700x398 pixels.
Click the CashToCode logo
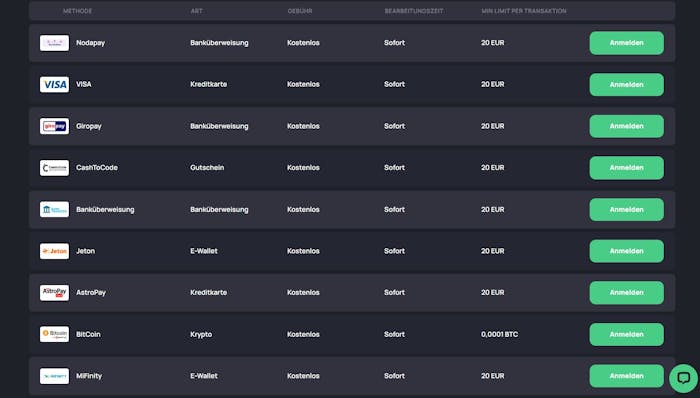point(54,168)
